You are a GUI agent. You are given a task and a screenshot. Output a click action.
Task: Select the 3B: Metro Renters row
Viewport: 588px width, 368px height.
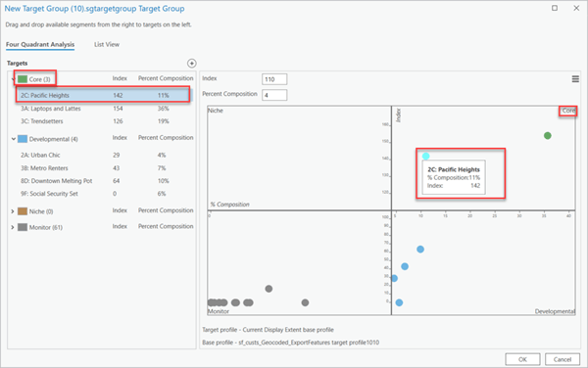tap(103, 168)
